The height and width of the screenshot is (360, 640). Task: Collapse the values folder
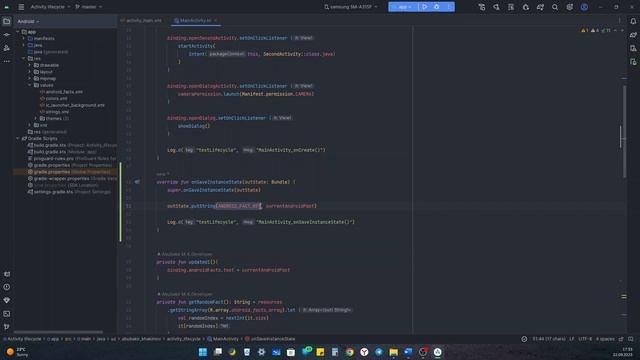tap(30, 85)
